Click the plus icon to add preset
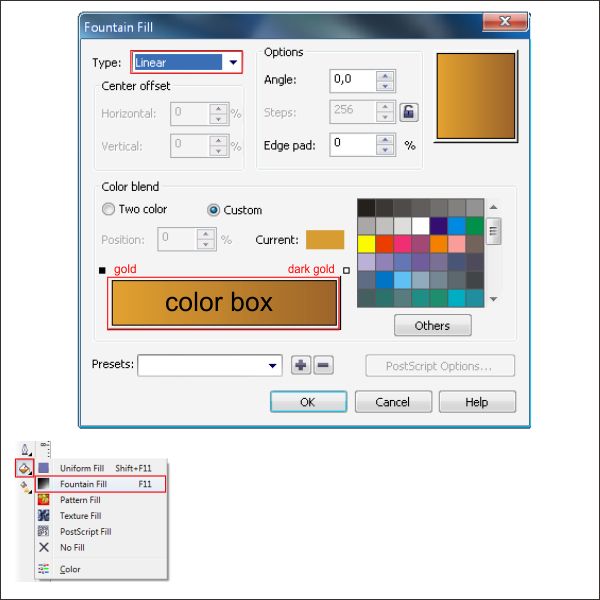This screenshot has width=600, height=600. coord(301,365)
